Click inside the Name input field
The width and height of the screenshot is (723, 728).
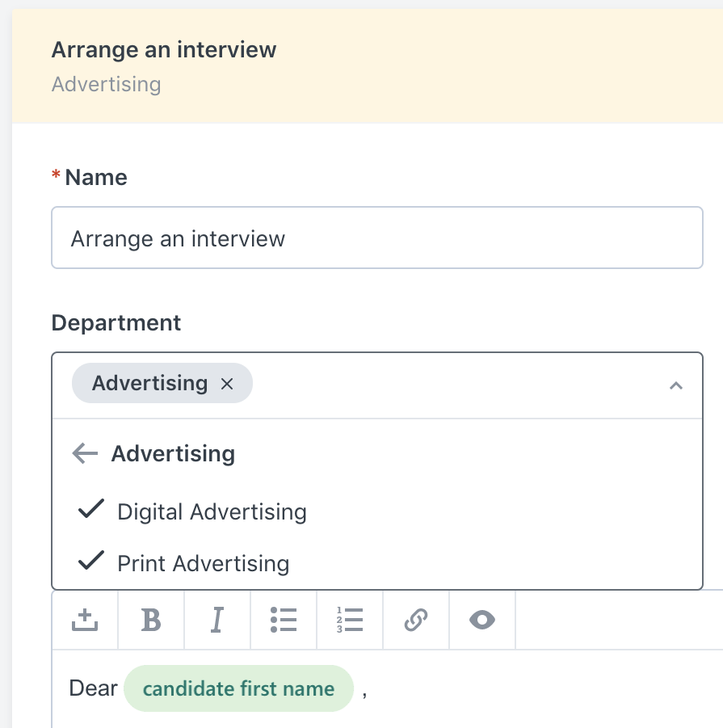pyautogui.click(x=376, y=238)
